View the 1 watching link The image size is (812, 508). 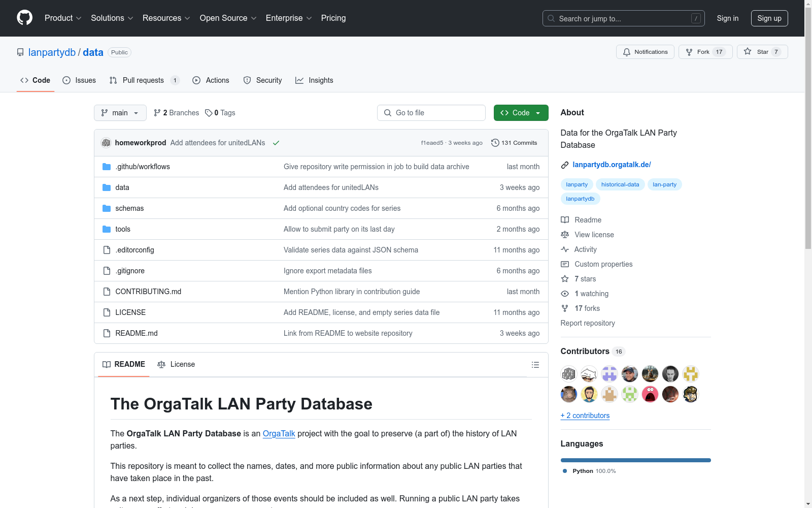(585, 294)
